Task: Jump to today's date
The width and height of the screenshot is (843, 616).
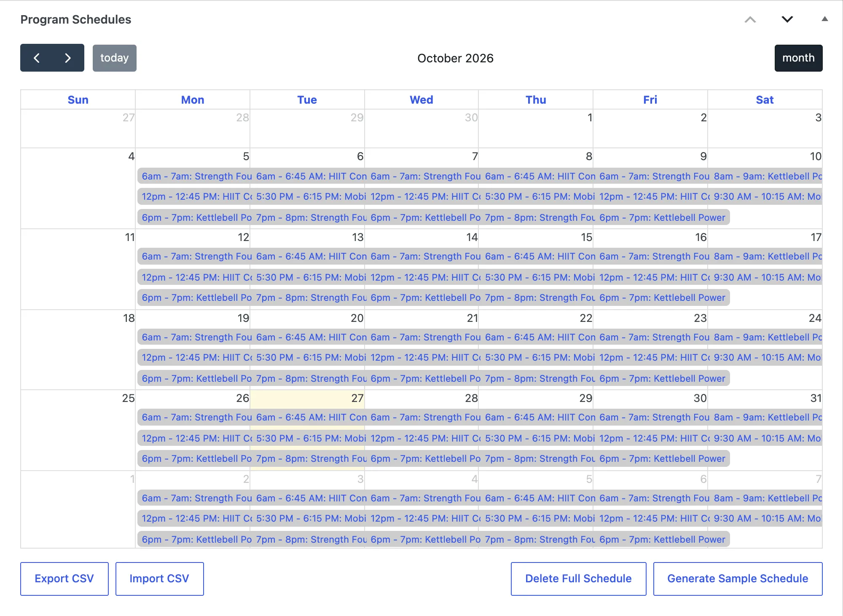Action: tap(115, 58)
